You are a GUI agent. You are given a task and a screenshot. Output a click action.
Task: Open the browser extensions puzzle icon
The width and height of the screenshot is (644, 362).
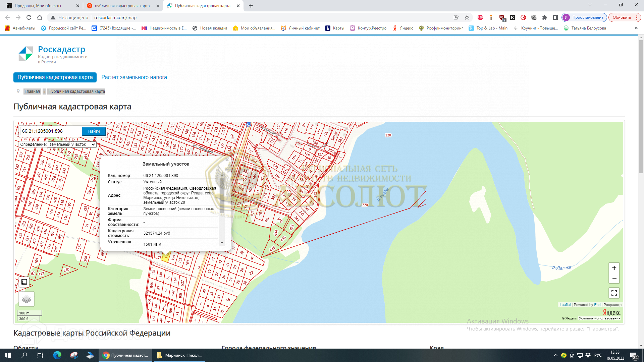[x=544, y=17]
